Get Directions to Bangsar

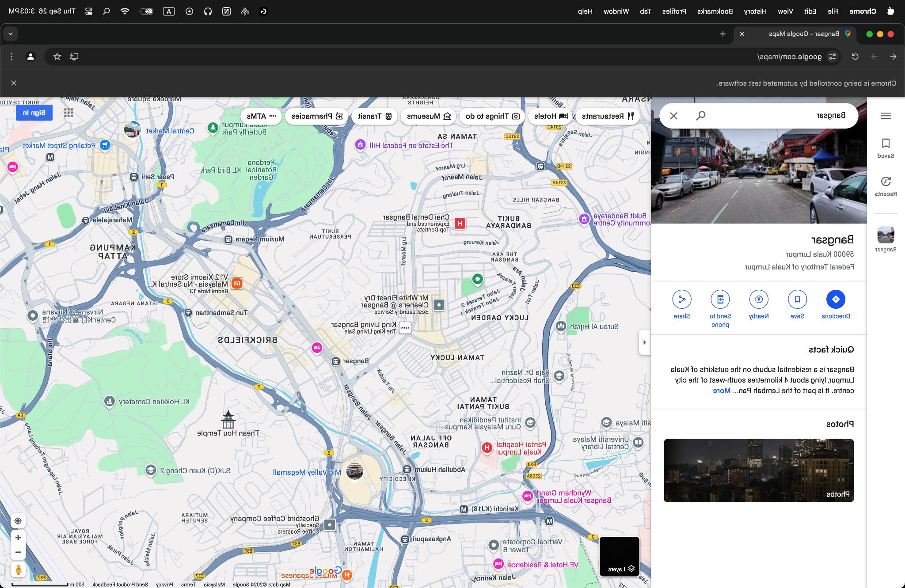tap(836, 304)
